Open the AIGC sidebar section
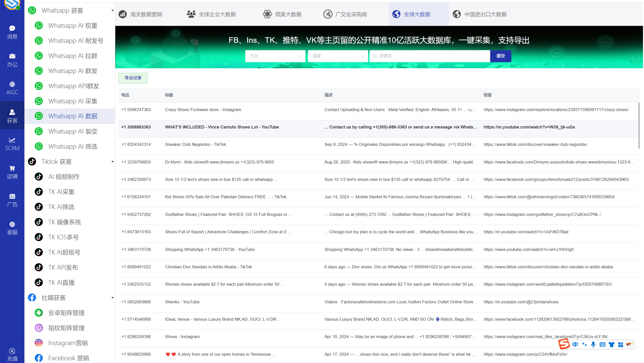The image size is (644, 363). [12, 88]
